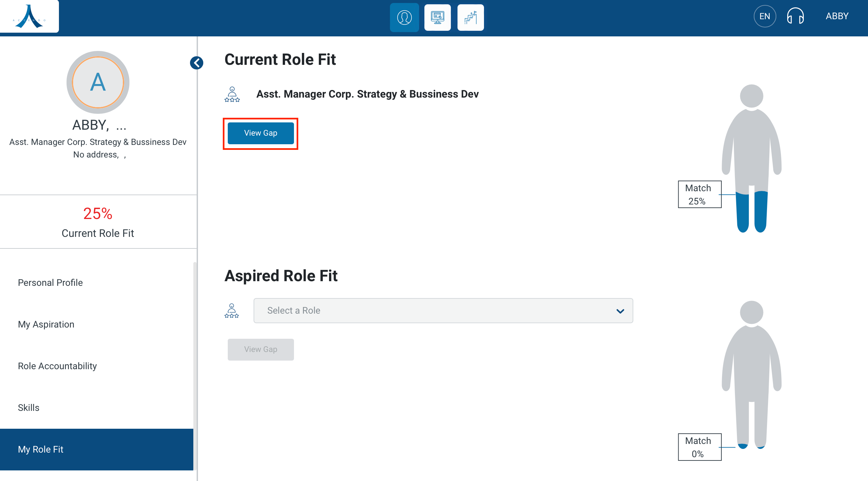Image resolution: width=868 pixels, height=481 pixels.
Task: Click the avatar circle with letter A
Action: tap(98, 82)
